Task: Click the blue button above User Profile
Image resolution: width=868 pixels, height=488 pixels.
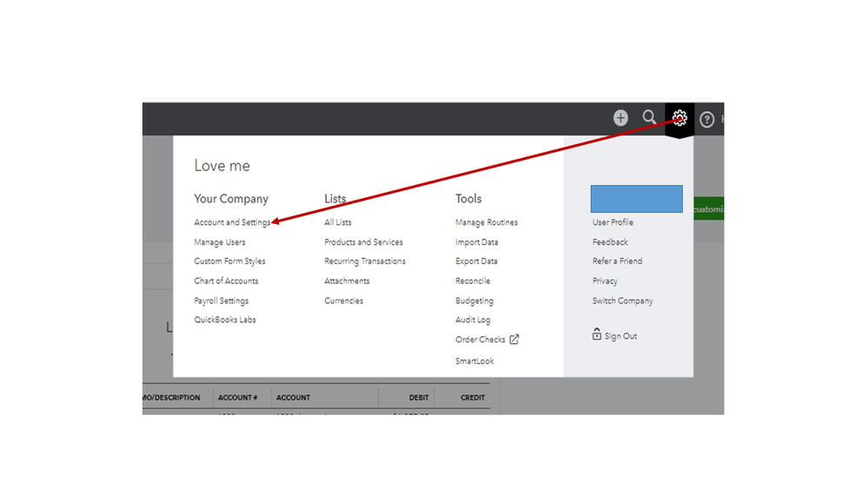Action: (x=637, y=199)
